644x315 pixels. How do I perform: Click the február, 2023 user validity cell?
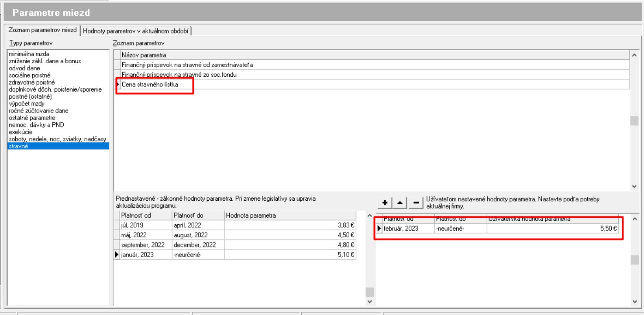(401, 228)
